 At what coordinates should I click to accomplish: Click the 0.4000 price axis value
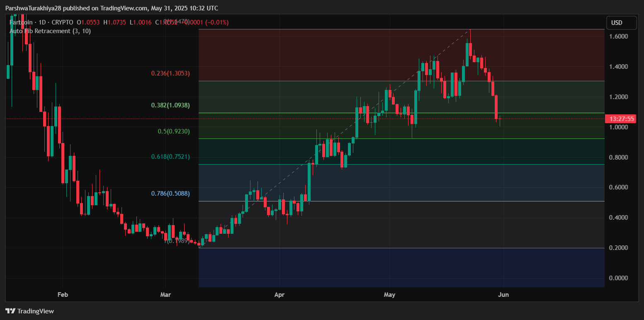pos(619,218)
